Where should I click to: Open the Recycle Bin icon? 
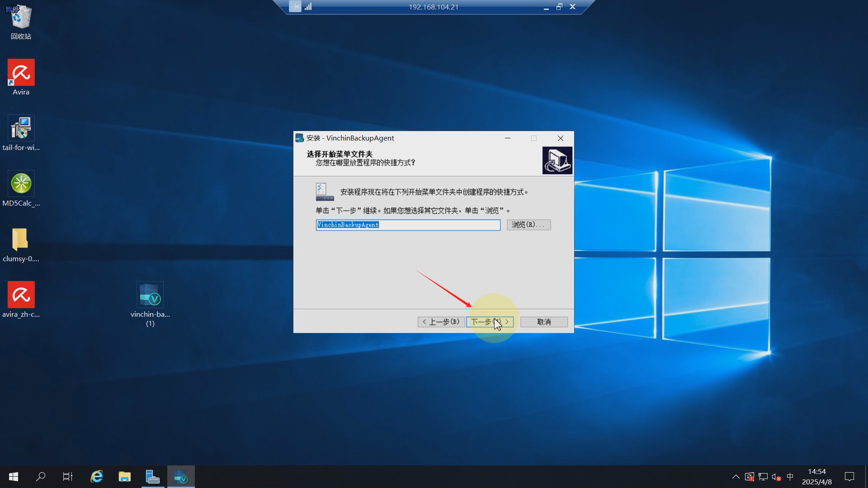click(x=21, y=18)
